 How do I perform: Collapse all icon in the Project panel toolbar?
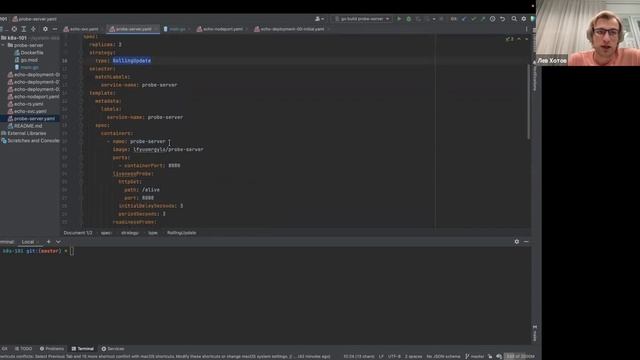[x=33, y=29]
